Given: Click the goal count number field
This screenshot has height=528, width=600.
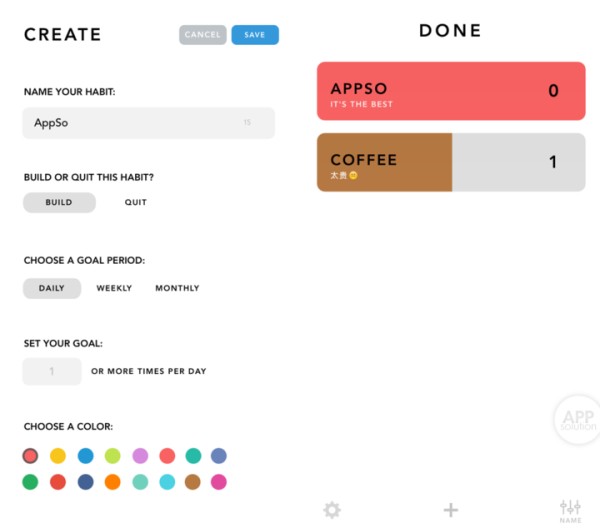Looking at the screenshot, I should tap(52, 371).
